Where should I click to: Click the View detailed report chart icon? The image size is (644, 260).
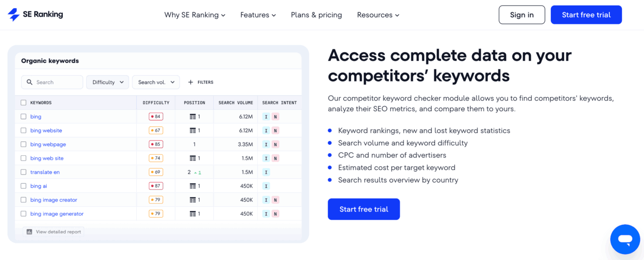pyautogui.click(x=29, y=232)
